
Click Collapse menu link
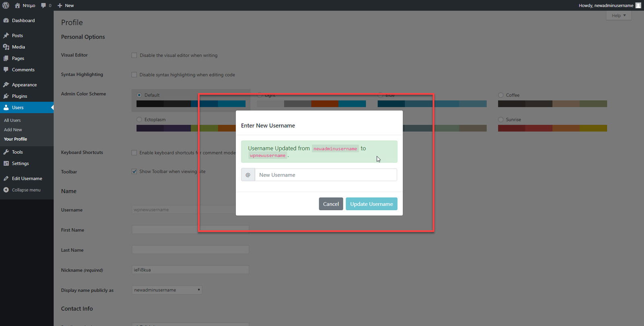pos(26,190)
